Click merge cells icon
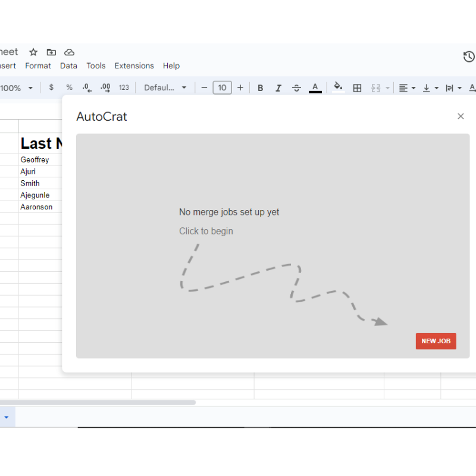The image size is (476, 476). [x=375, y=88]
